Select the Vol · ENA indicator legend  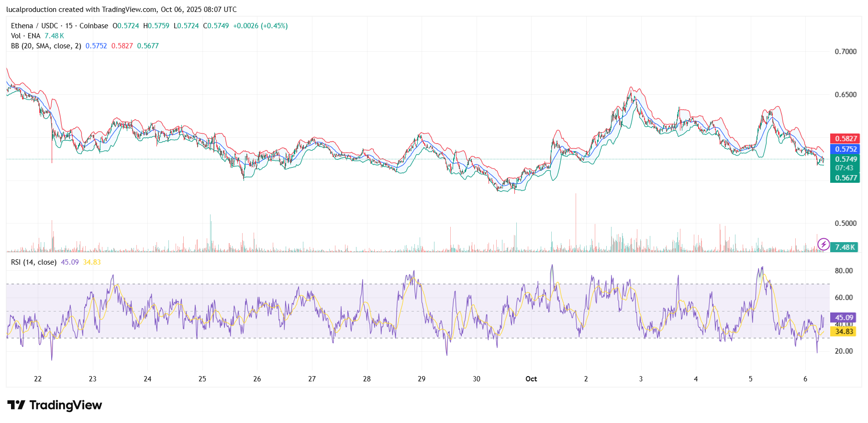[x=25, y=36]
